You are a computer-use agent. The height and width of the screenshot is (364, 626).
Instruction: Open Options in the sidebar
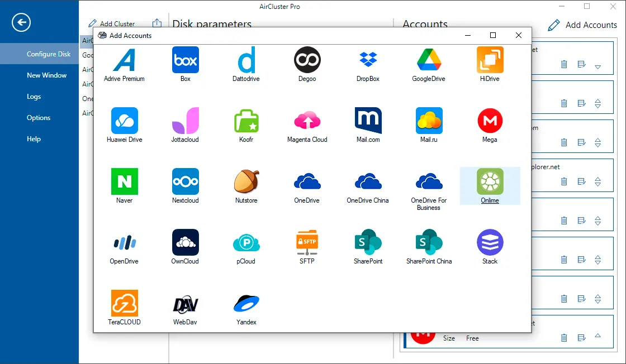point(39,118)
